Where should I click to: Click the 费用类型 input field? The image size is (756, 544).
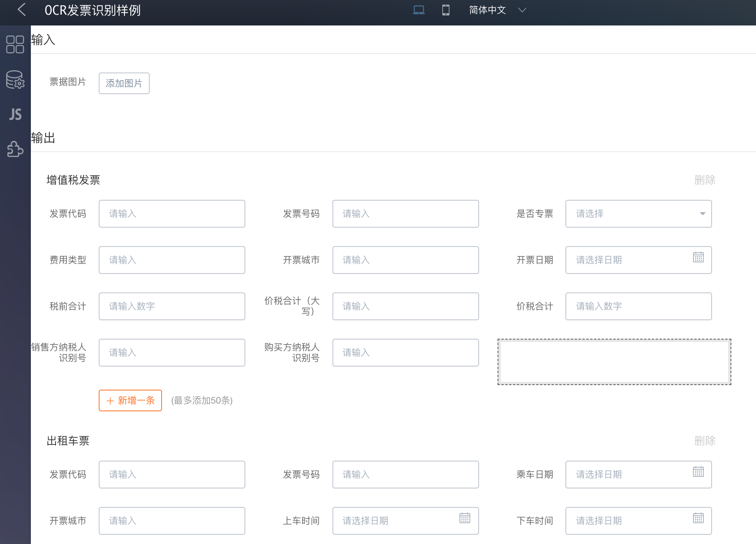click(172, 260)
